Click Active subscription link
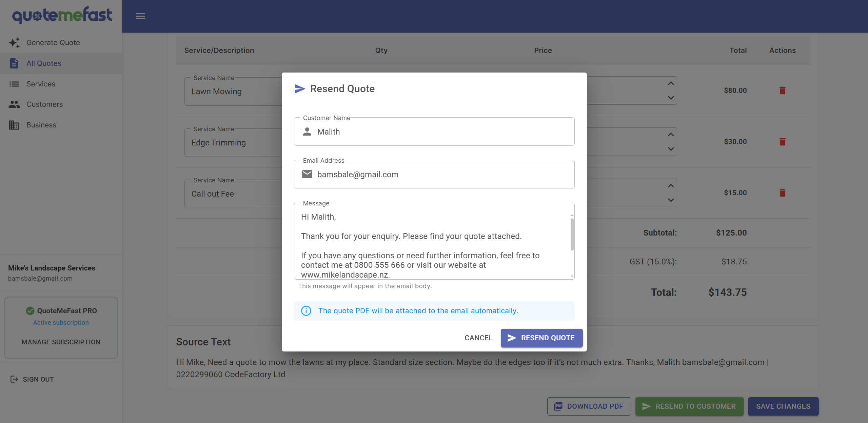The width and height of the screenshot is (868, 423). click(61, 323)
